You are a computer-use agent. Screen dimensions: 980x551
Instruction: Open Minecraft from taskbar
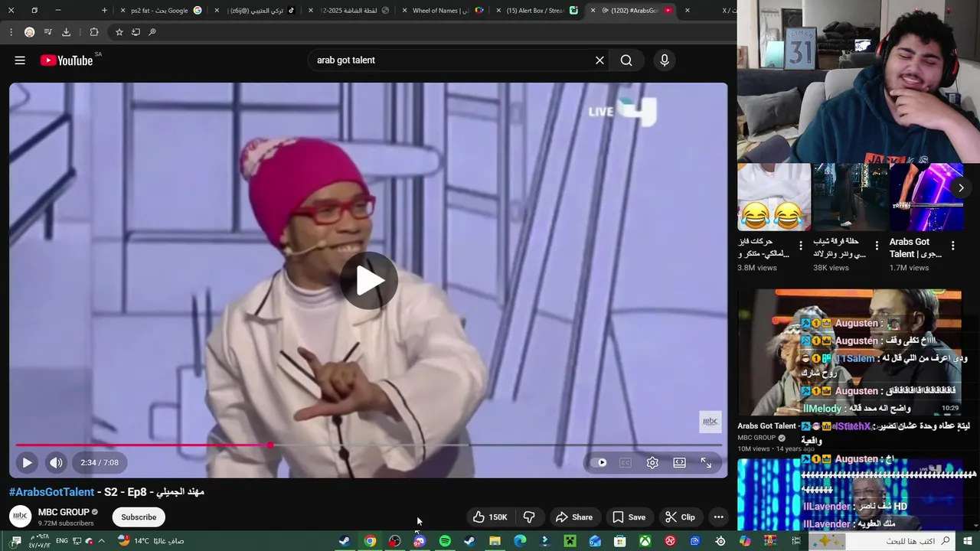pyautogui.click(x=570, y=541)
